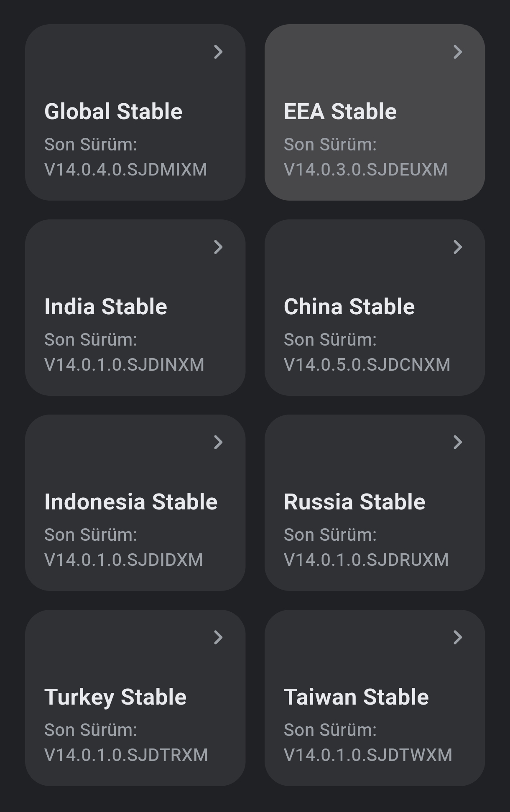Open the Turkey Stable heading
510x812 pixels.
(115, 697)
